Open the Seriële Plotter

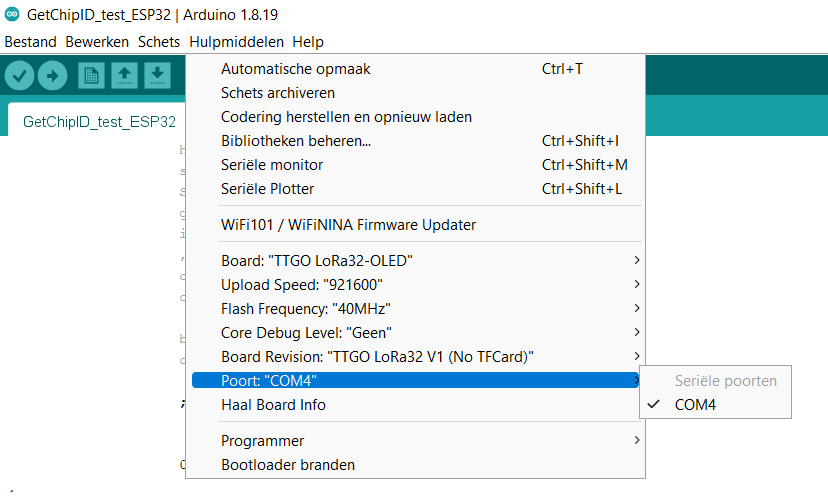416,189
